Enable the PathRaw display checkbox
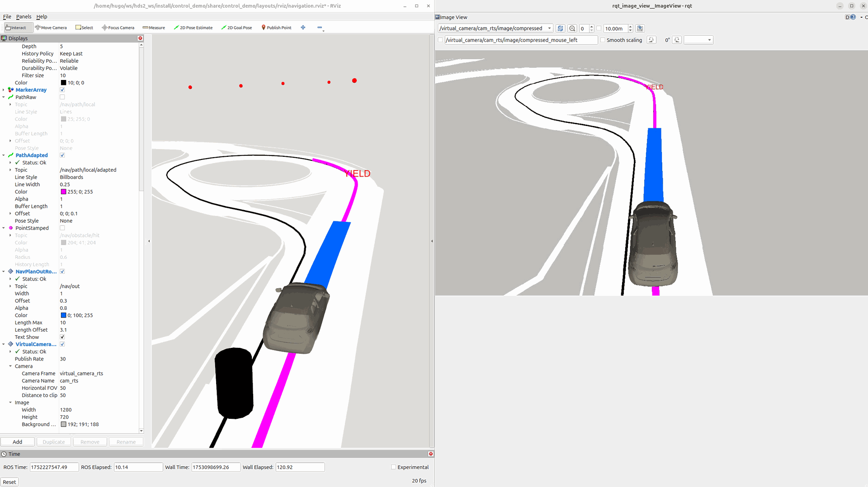The height and width of the screenshot is (487, 868). 62,97
